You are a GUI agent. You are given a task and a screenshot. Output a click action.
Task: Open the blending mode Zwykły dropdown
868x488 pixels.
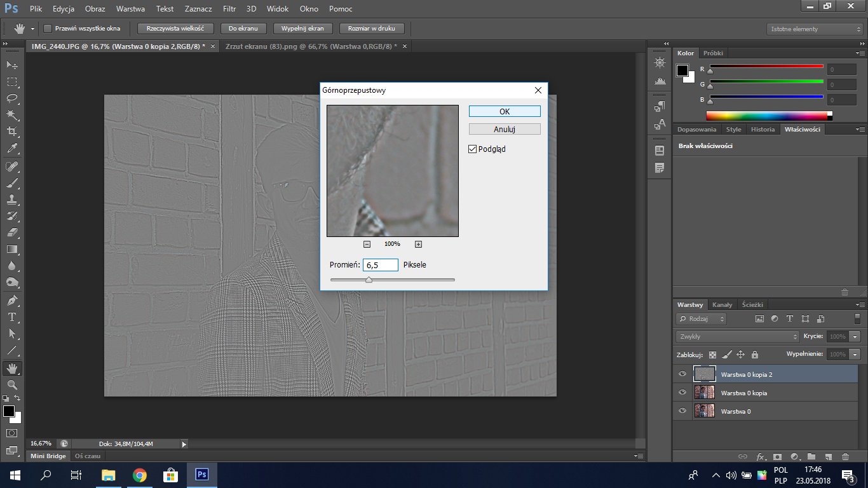tap(737, 336)
